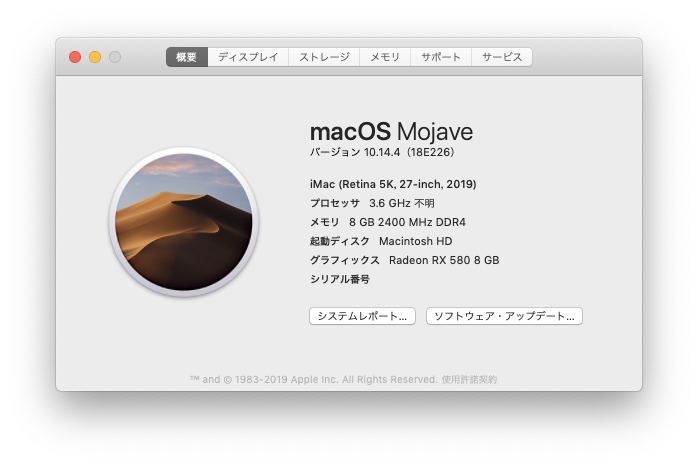
Task: Click the システムレポート... button
Action: click(362, 316)
